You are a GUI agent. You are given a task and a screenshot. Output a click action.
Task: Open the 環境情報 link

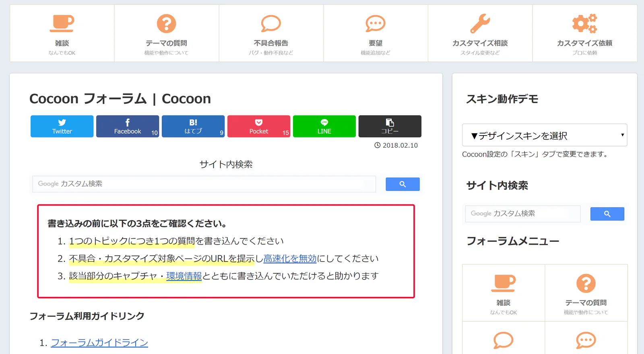[184, 276]
